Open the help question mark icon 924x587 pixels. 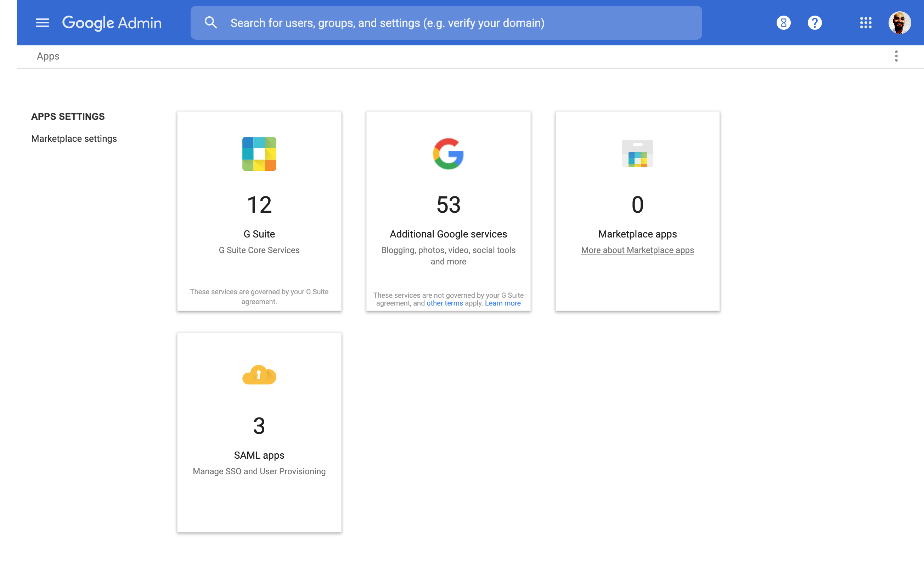[814, 23]
